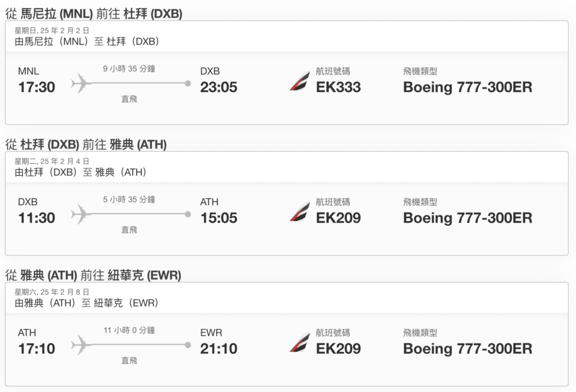
Task: Click the 17:30 MNL departure time
Action: click(x=37, y=87)
